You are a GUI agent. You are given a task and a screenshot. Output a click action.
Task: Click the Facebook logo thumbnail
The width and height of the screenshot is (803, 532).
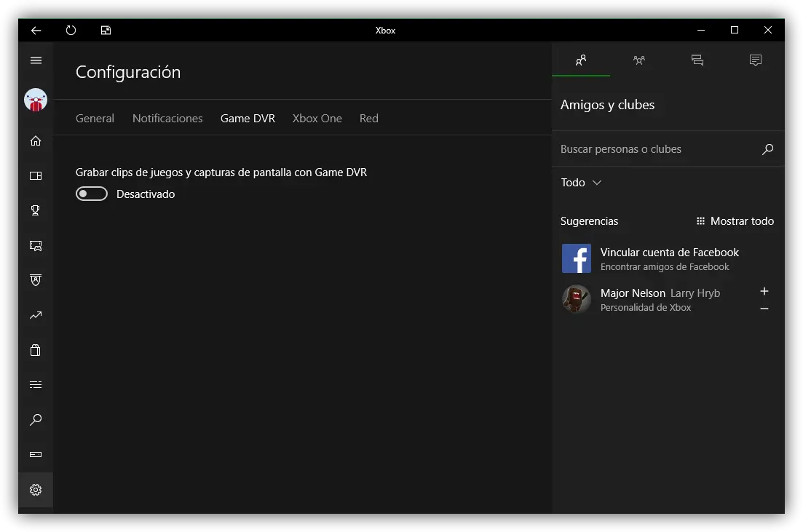pos(576,258)
